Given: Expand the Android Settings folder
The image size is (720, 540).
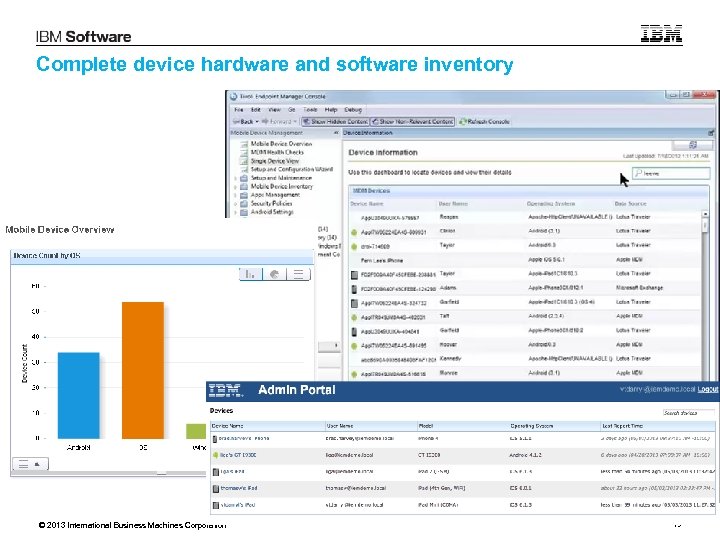Looking at the screenshot, I should point(236,212).
